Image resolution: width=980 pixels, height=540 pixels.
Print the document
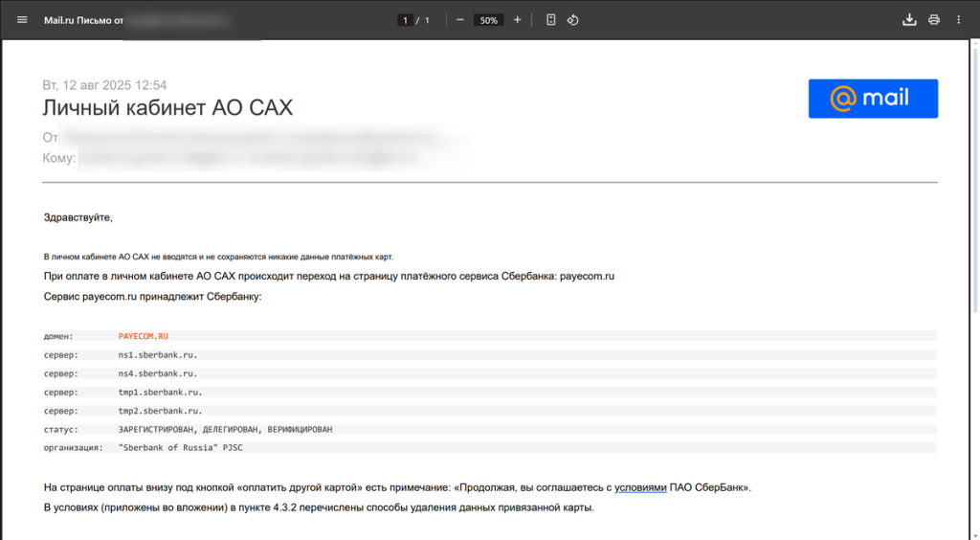(x=934, y=20)
